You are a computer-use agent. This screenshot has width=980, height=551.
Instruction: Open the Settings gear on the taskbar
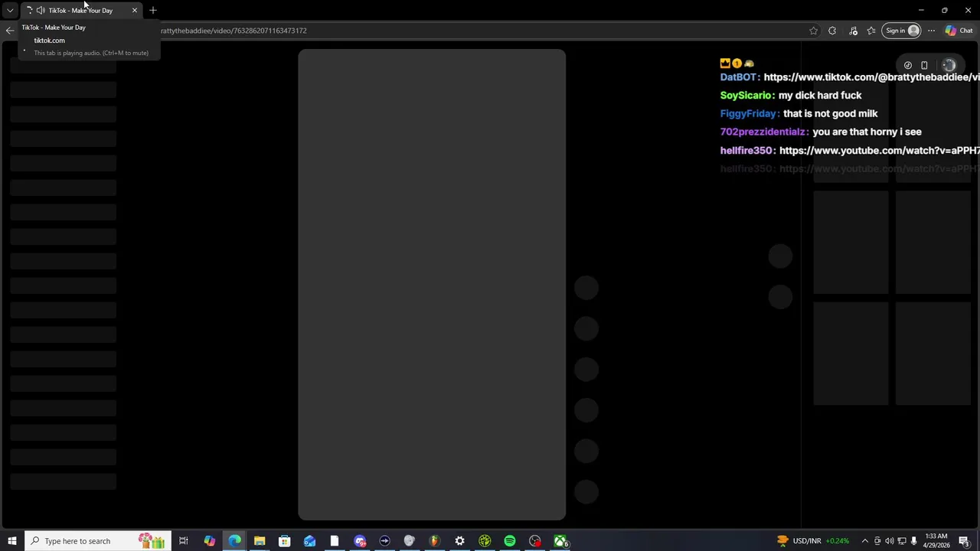pyautogui.click(x=459, y=541)
